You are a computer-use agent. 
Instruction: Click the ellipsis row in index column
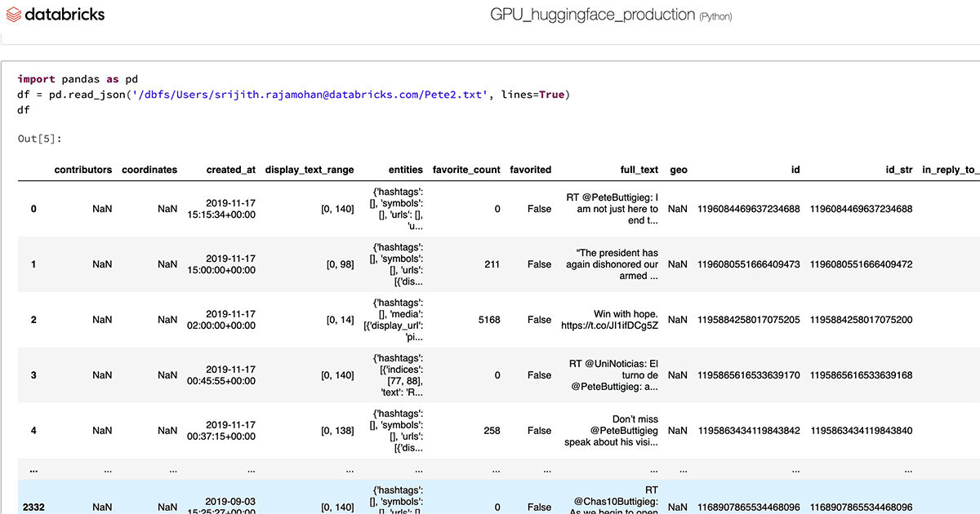pos(33,471)
